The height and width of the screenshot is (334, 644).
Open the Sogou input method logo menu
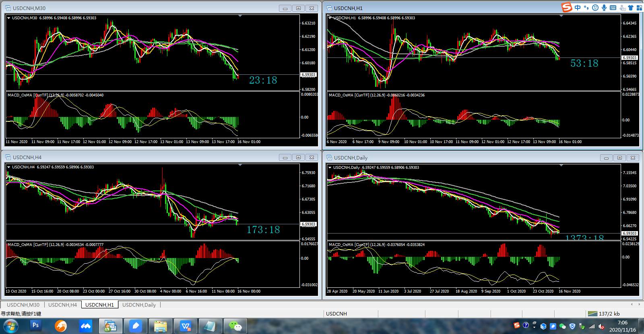click(x=567, y=8)
